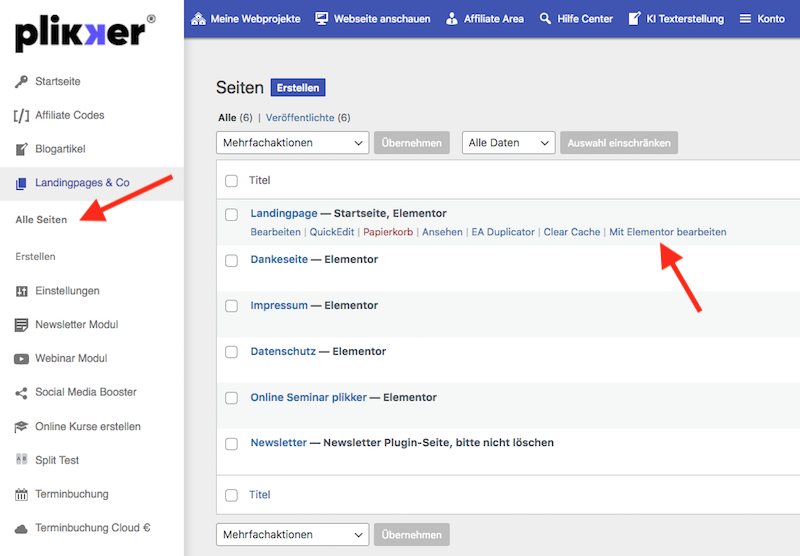Toggle the select-all checkbox in header row
This screenshot has width=800, height=556.
coord(232,181)
